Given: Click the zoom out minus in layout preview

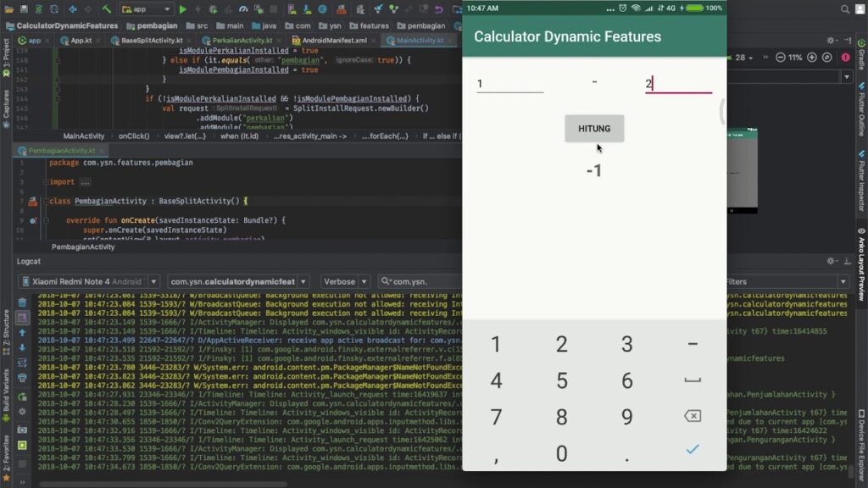Looking at the screenshot, I should [x=780, y=58].
